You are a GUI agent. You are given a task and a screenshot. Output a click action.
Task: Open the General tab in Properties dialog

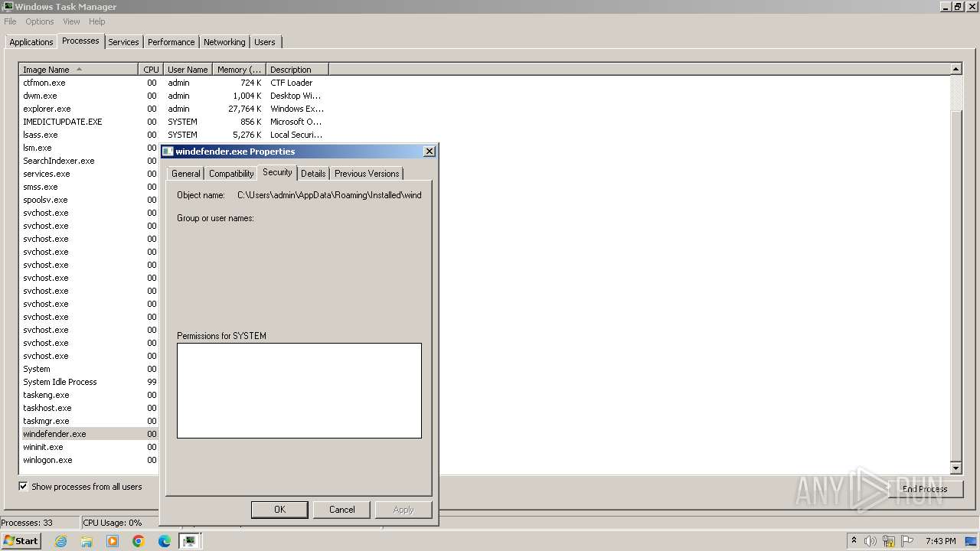[x=185, y=174]
